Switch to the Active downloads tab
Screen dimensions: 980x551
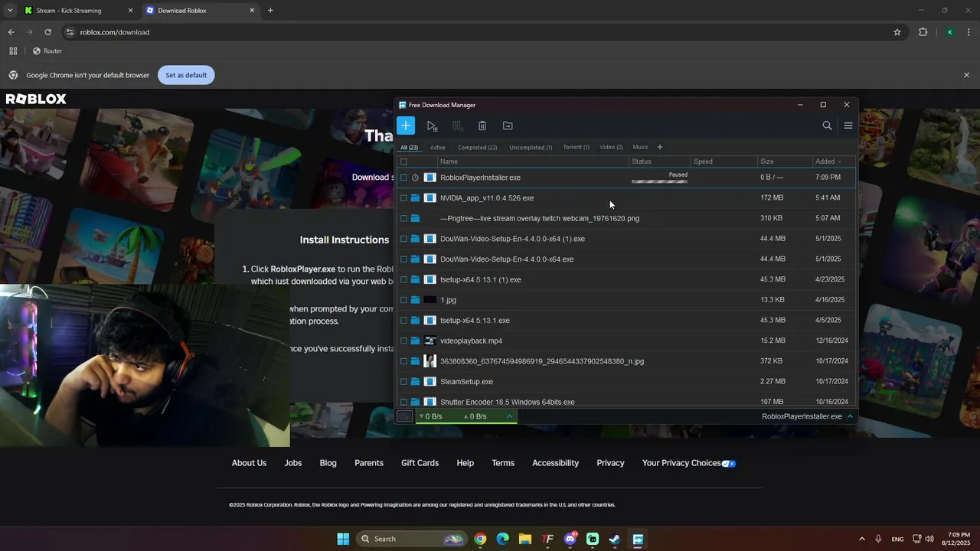click(438, 147)
